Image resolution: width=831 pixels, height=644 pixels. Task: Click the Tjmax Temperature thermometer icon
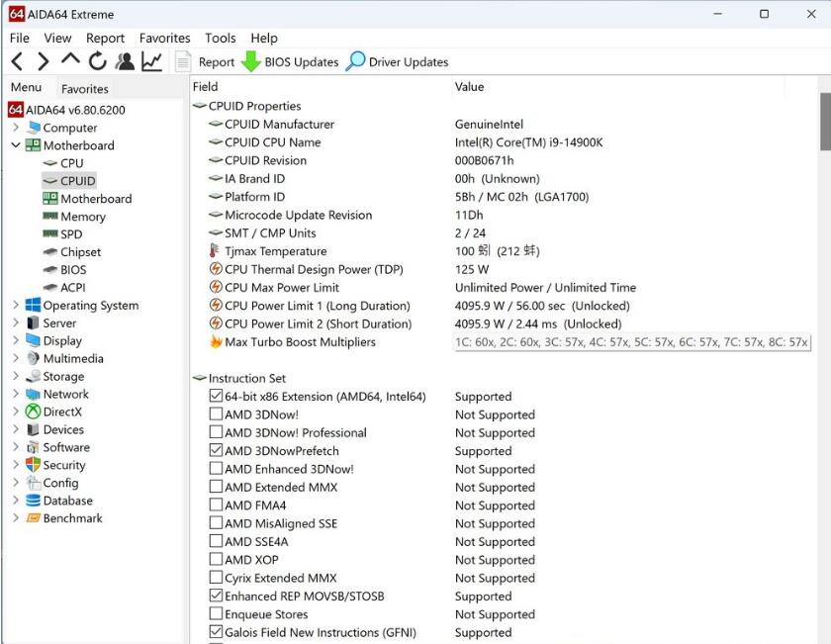coord(214,250)
